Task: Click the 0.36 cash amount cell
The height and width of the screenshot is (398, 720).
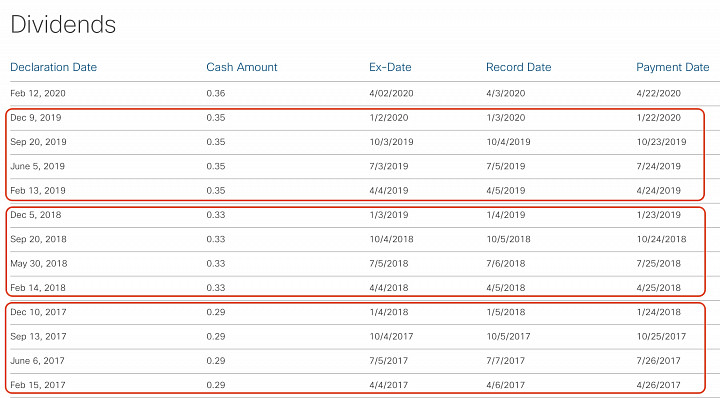Action: (215, 93)
